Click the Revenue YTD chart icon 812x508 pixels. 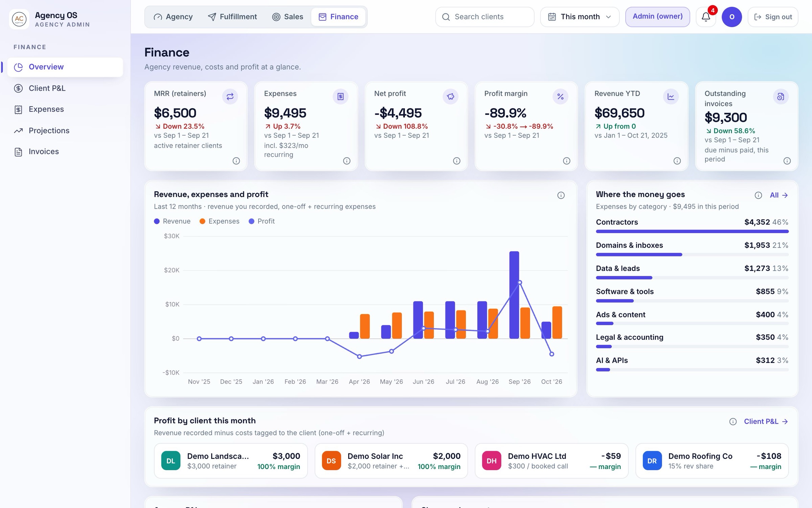(x=671, y=97)
